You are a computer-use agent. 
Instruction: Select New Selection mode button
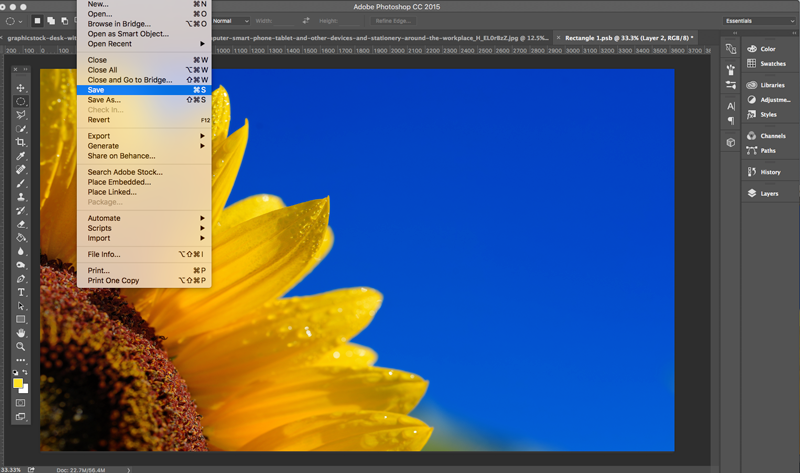point(37,21)
